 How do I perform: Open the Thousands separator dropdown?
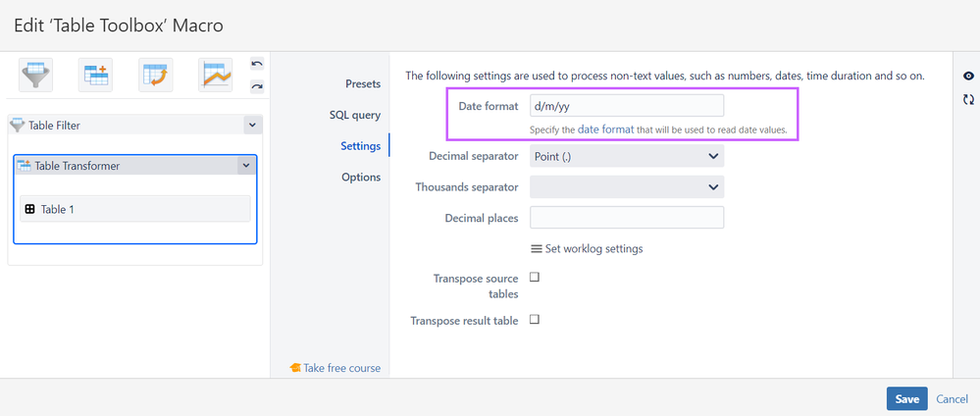[626, 186]
